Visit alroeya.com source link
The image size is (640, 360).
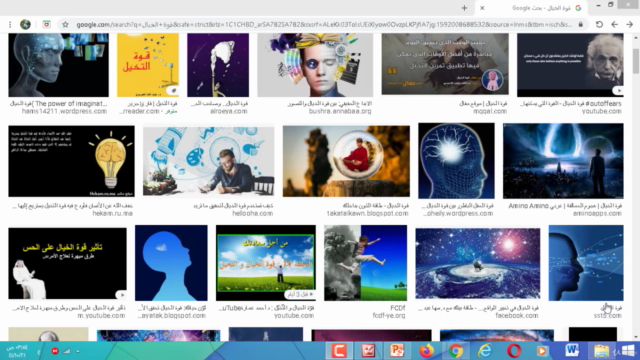click(229, 111)
